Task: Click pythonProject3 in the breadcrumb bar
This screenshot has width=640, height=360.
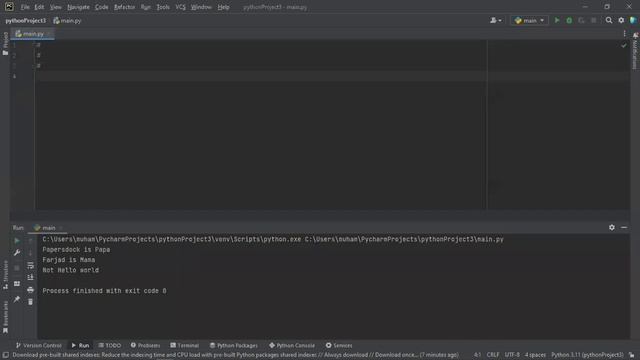Action: pos(26,20)
